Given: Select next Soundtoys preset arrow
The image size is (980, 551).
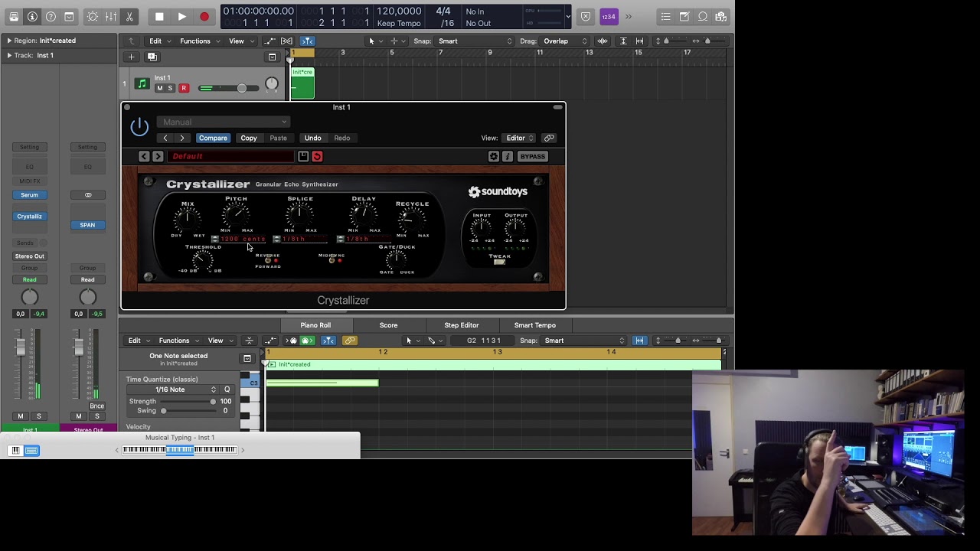Looking at the screenshot, I should click(x=158, y=156).
